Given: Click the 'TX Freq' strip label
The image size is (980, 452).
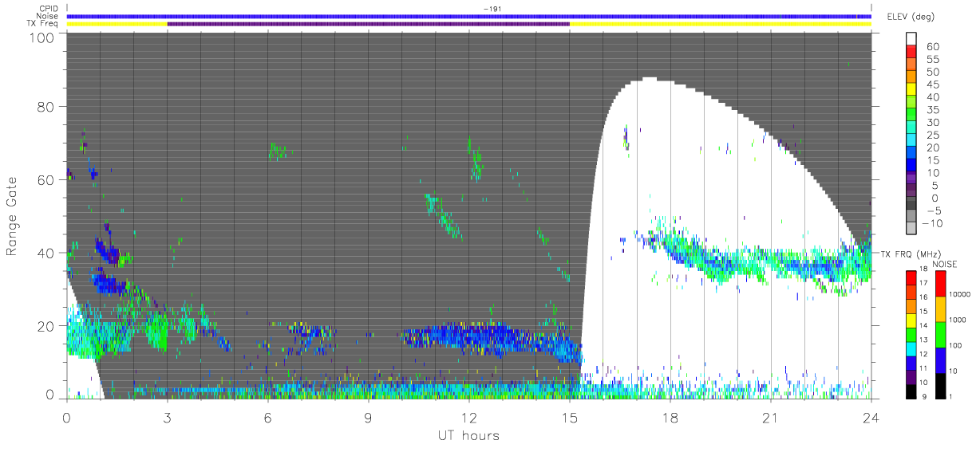Looking at the screenshot, I should pos(43,24).
